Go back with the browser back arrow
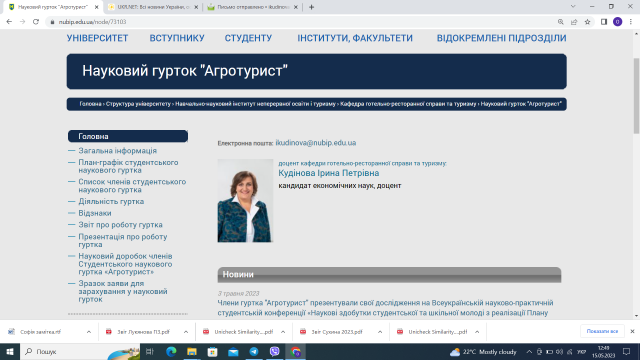 pyautogui.click(x=9, y=22)
